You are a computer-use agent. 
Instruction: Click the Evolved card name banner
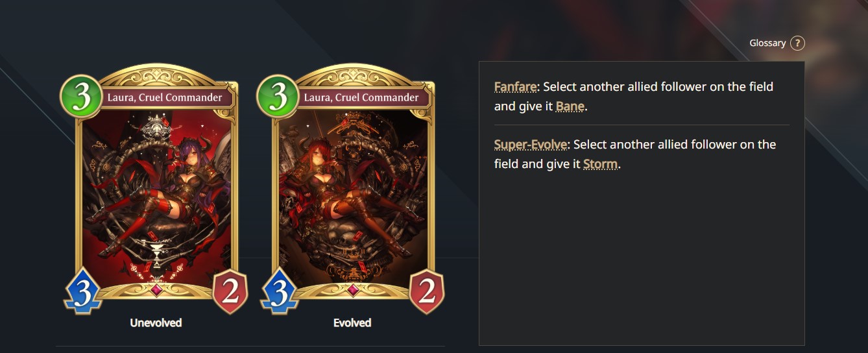(x=361, y=98)
